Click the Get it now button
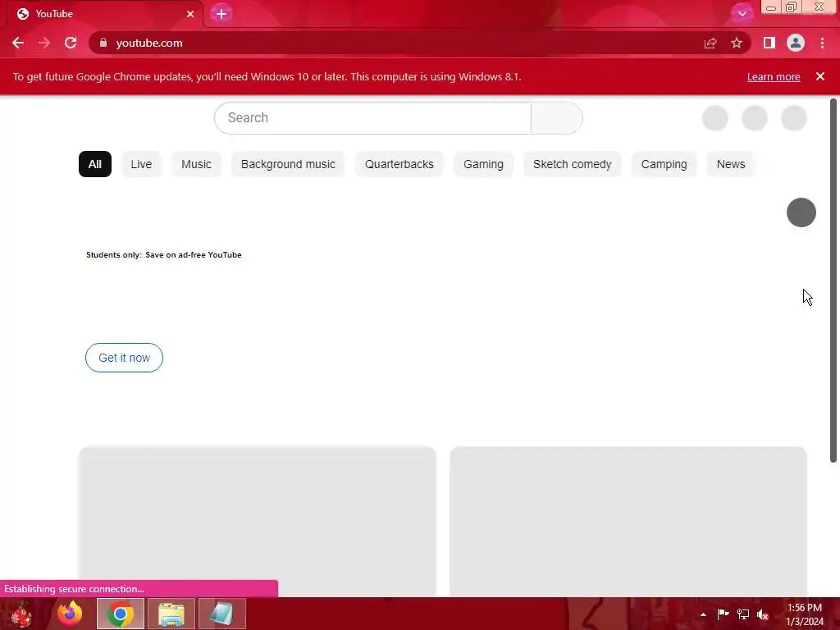840x630 pixels. pyautogui.click(x=125, y=358)
